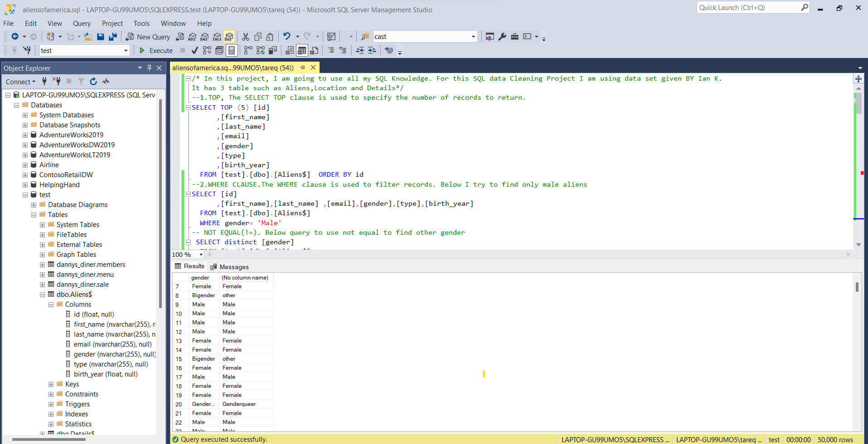Image resolution: width=868 pixels, height=444 pixels.
Task: Click the Increase Indent icon
Action: tap(372, 50)
